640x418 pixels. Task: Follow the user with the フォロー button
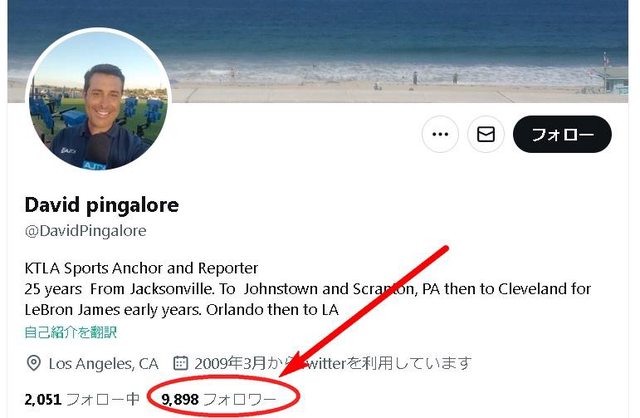click(x=562, y=134)
